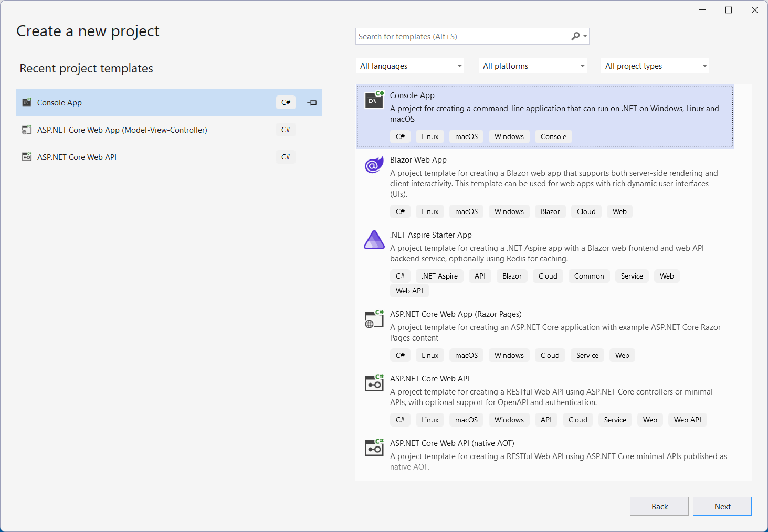Click the Back button

pyautogui.click(x=659, y=506)
